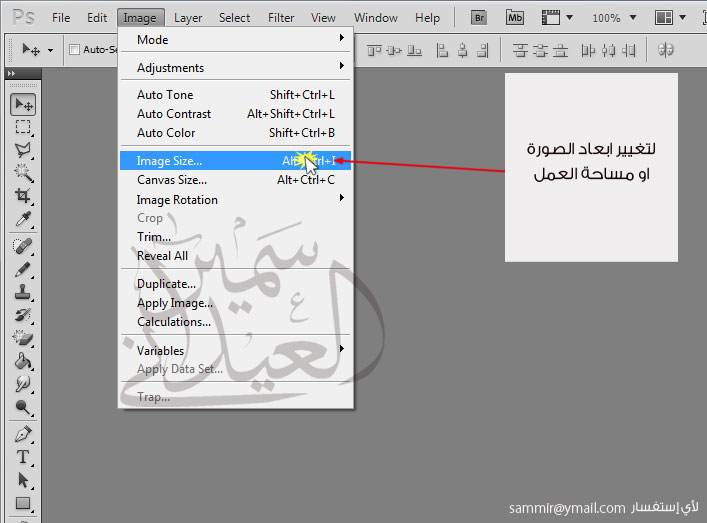The width and height of the screenshot is (707, 523).
Task: Select the Crop tool
Action: [23, 196]
